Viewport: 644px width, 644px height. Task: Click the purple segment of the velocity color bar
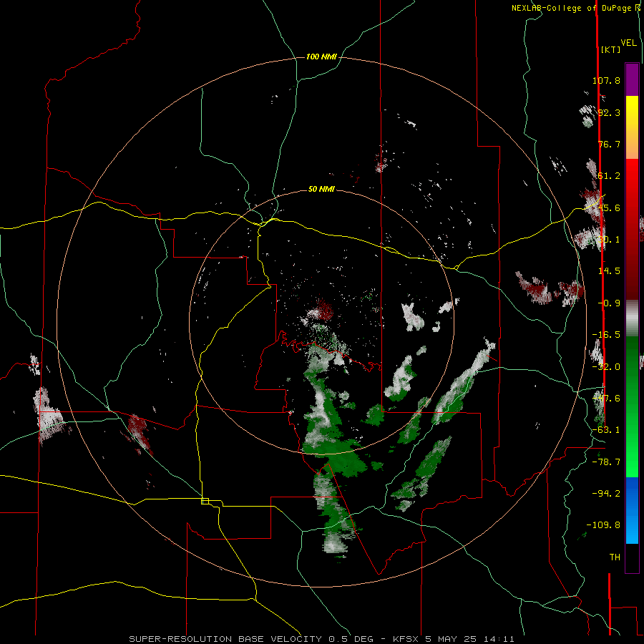tap(632, 79)
